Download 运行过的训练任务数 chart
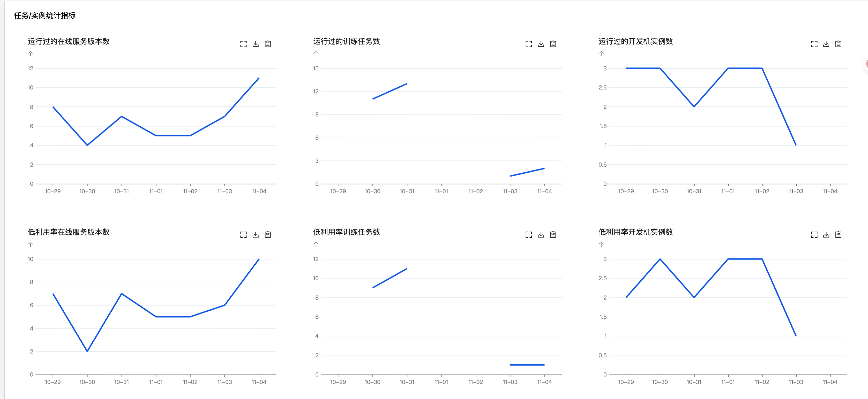 click(541, 44)
